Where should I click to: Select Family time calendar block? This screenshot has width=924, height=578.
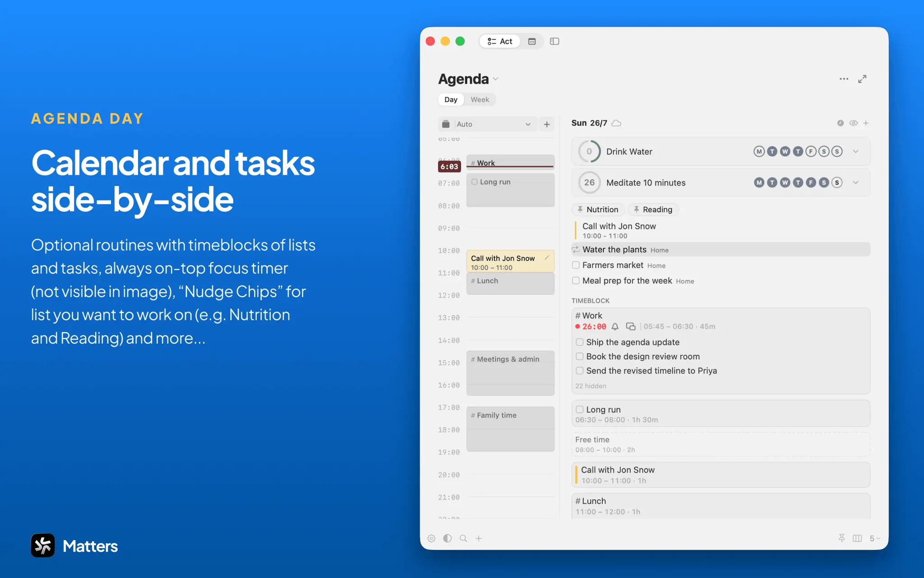(510, 429)
